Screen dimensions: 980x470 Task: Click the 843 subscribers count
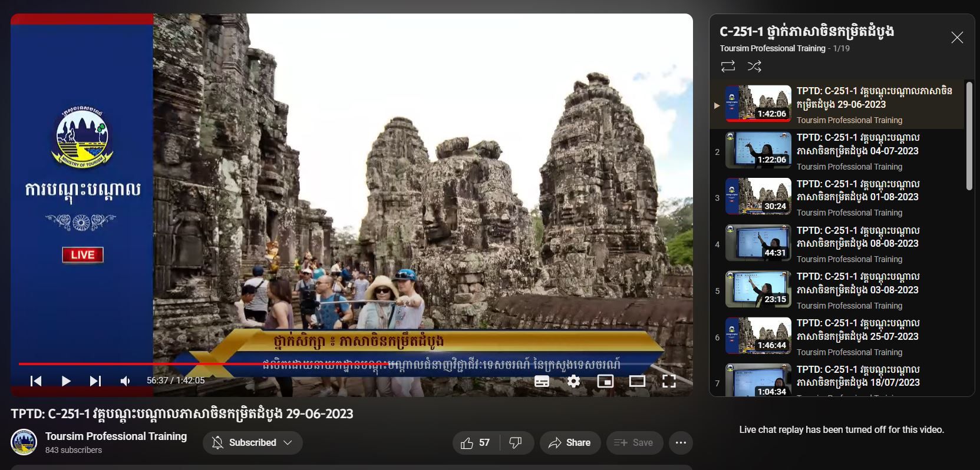click(x=74, y=450)
